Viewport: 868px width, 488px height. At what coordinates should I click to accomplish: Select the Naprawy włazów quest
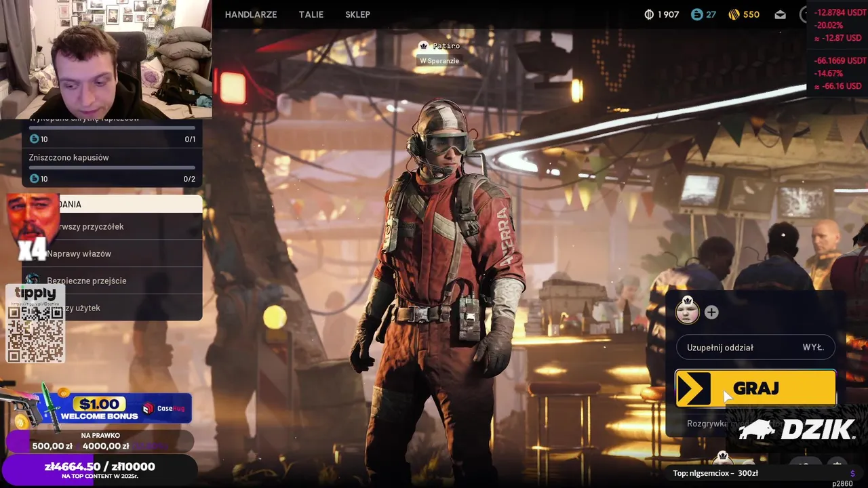[113, 253]
